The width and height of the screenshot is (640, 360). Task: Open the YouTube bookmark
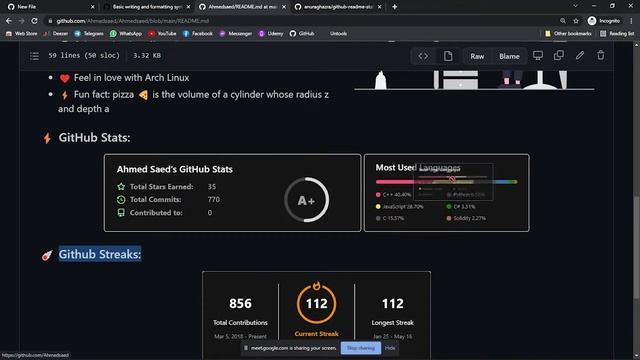point(162,33)
